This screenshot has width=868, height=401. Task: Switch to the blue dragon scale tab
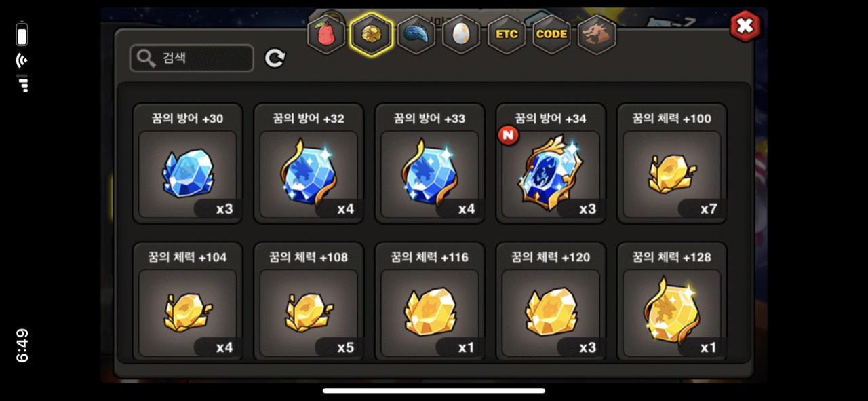coord(416,34)
